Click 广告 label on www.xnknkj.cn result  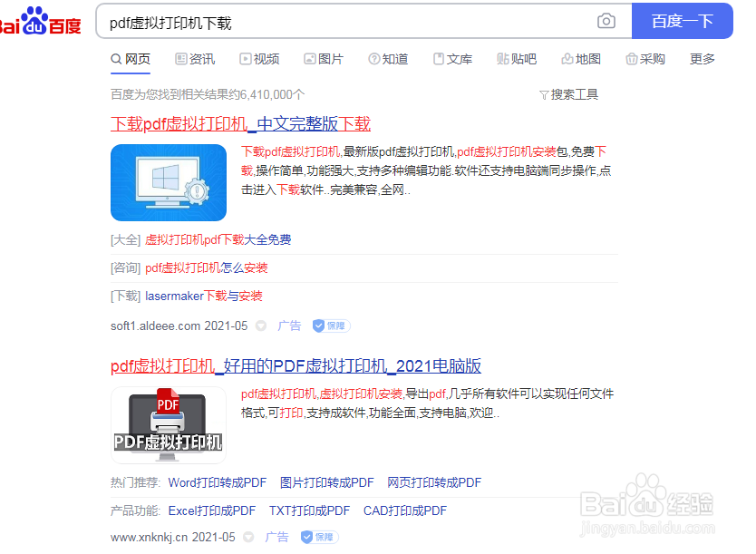coord(276,537)
